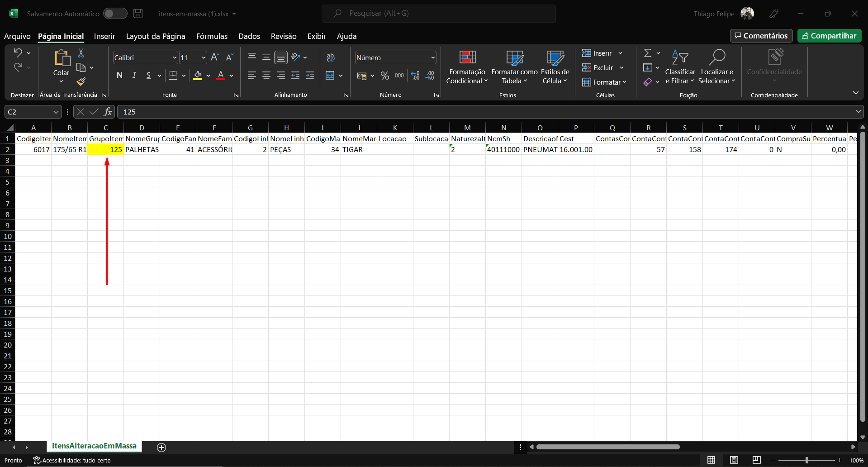Click the wrap text icon
The image size is (868, 467).
[331, 57]
